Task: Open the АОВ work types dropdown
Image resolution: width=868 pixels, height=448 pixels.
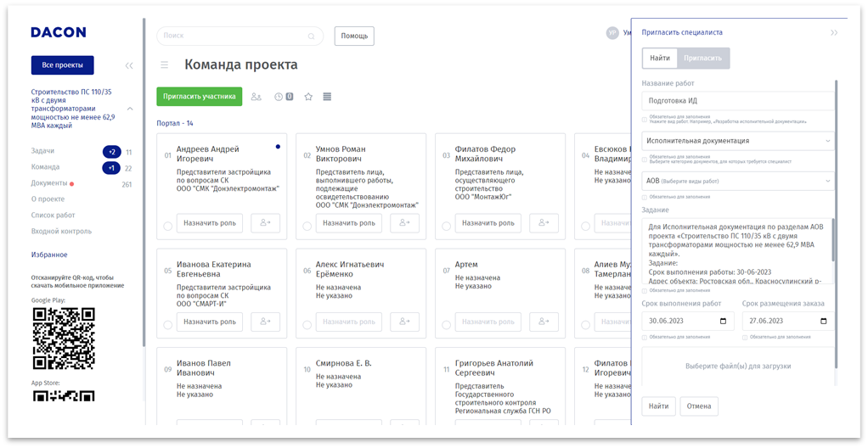Action: (x=738, y=181)
